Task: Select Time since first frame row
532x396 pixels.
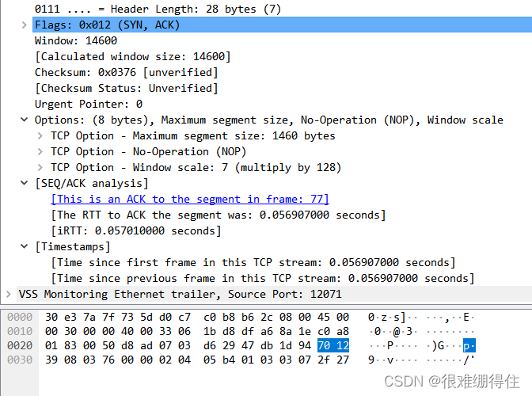Action: pos(253,262)
